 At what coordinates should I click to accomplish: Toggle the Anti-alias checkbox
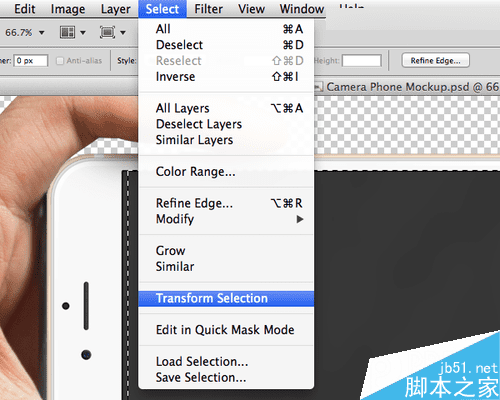60,61
